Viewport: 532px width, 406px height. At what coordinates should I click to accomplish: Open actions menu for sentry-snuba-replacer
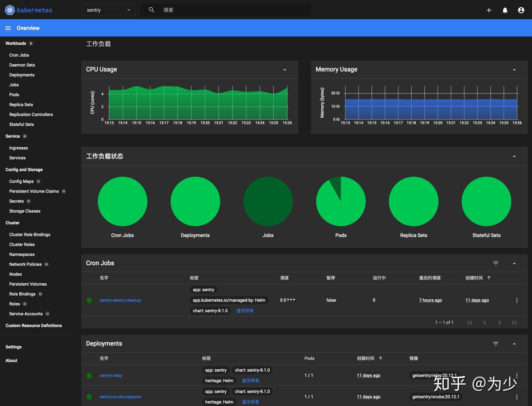pyautogui.click(x=517, y=397)
